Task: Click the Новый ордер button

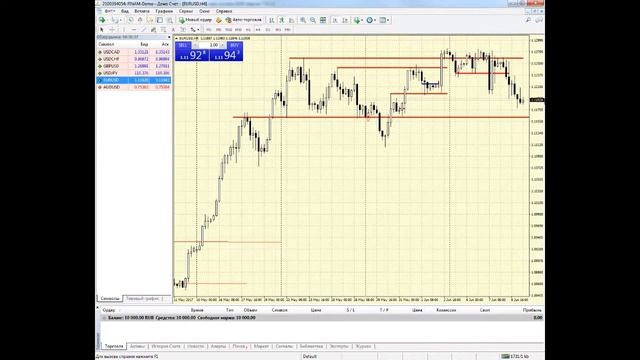Action: [x=196, y=20]
